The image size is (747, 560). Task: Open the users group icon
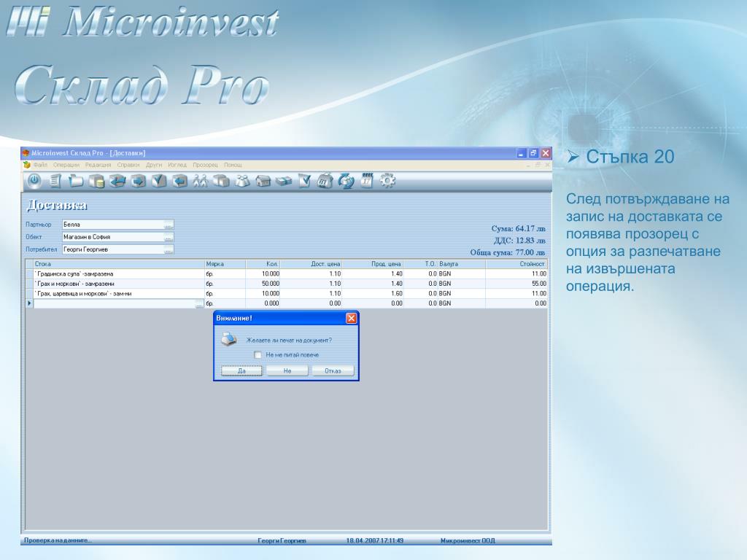pyautogui.click(x=242, y=181)
